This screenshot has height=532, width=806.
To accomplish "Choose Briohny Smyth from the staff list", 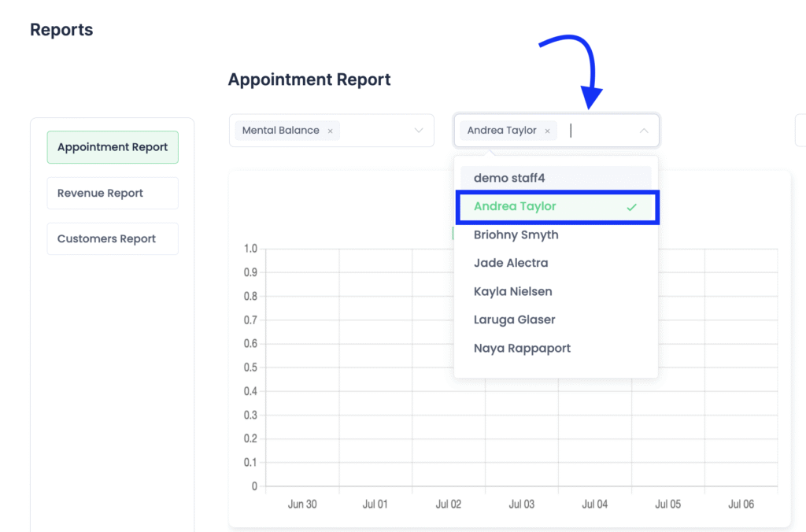I will [x=516, y=235].
